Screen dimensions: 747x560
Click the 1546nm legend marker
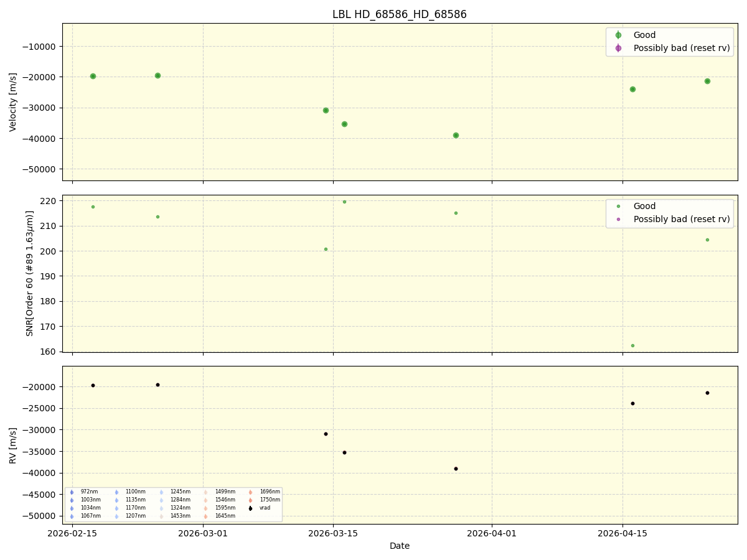[205, 500]
